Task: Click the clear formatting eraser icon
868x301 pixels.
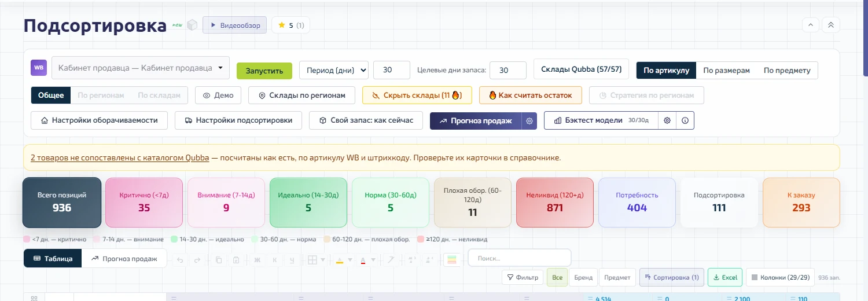Action: click(391, 260)
